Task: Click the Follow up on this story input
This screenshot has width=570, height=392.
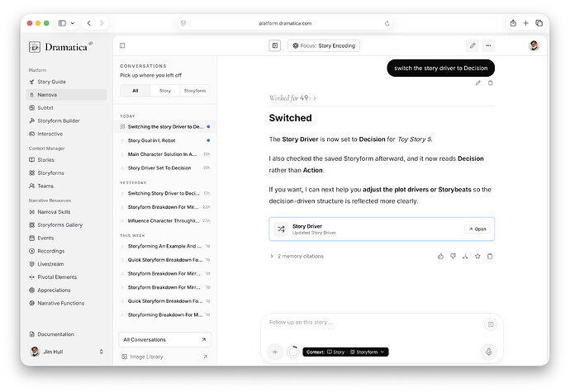Action: [374, 323]
